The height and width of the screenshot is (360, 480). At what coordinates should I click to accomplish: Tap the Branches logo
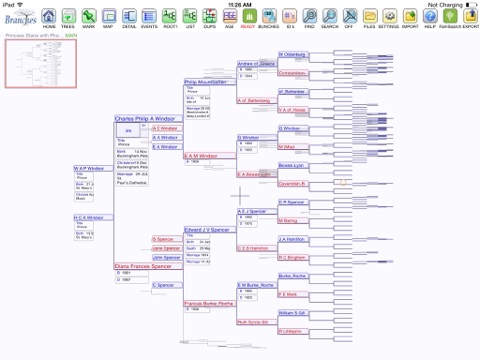(x=21, y=18)
